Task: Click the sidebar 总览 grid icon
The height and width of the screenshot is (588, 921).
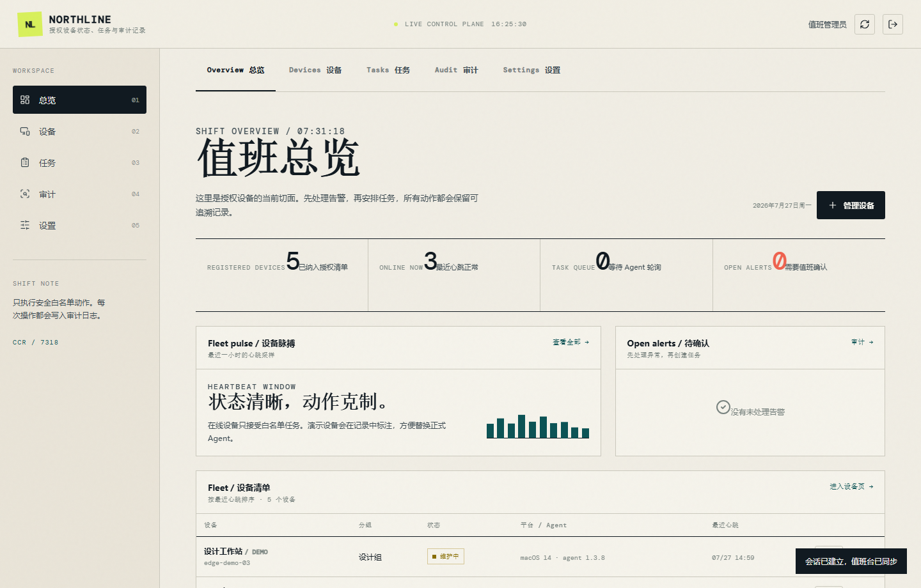Action: click(25, 100)
